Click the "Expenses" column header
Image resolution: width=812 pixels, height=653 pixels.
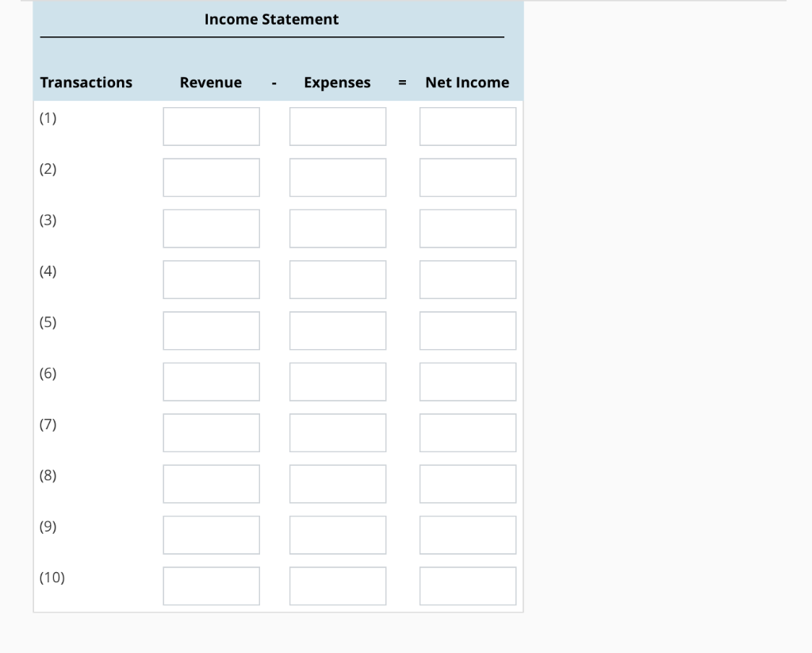coord(337,83)
